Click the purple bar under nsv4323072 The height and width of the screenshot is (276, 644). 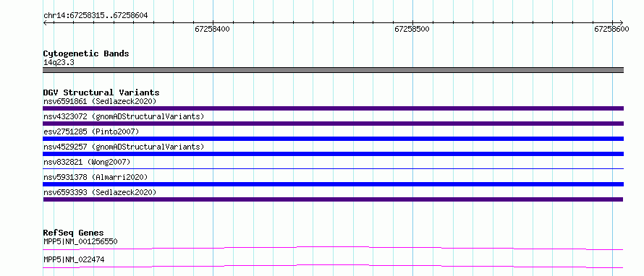333,124
